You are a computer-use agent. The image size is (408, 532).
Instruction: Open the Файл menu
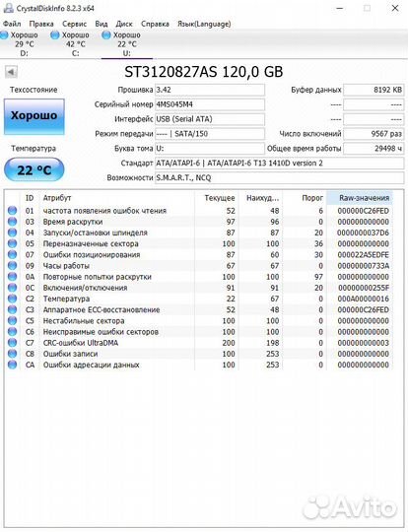(12, 24)
